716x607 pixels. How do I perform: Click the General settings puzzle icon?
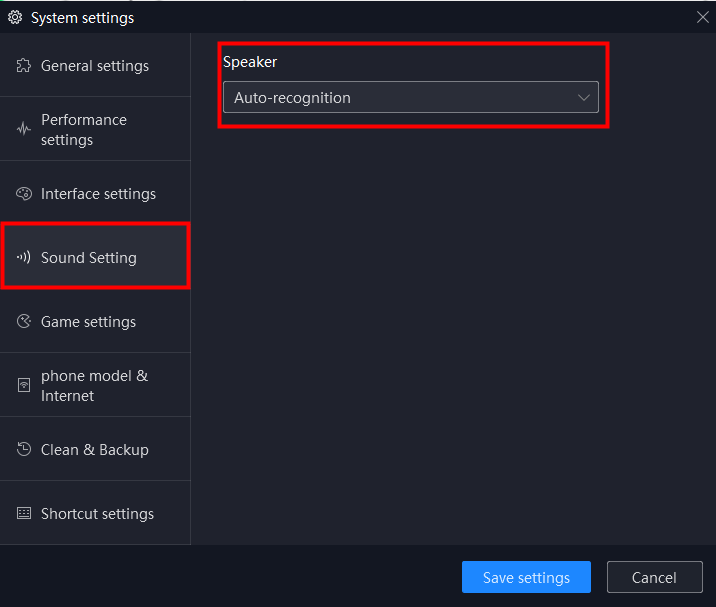[x=24, y=66]
